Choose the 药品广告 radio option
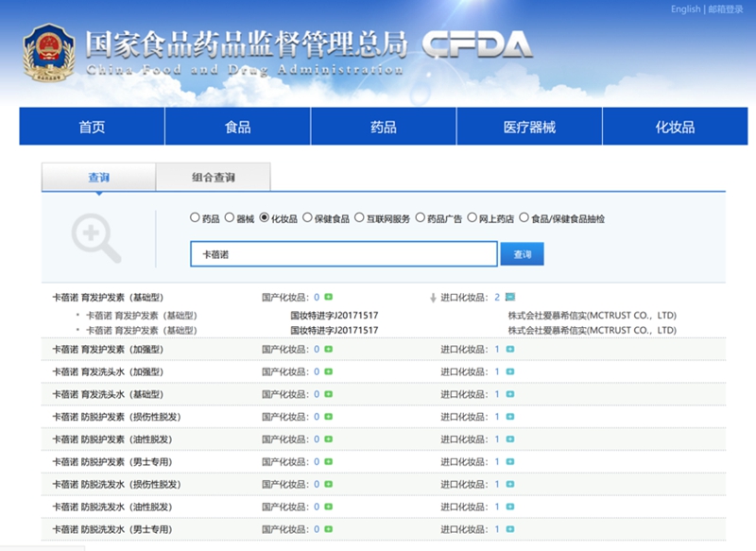Viewport: 756px width, 551px height. click(x=421, y=218)
